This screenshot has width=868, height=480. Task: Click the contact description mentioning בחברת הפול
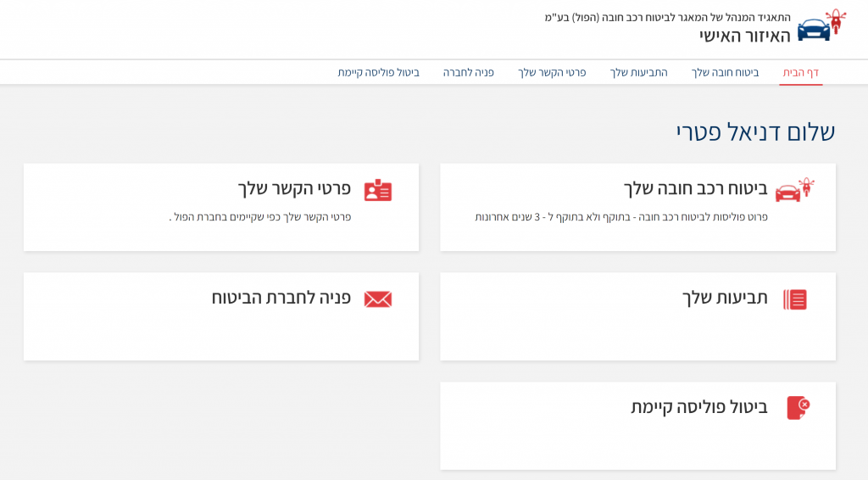point(259,217)
